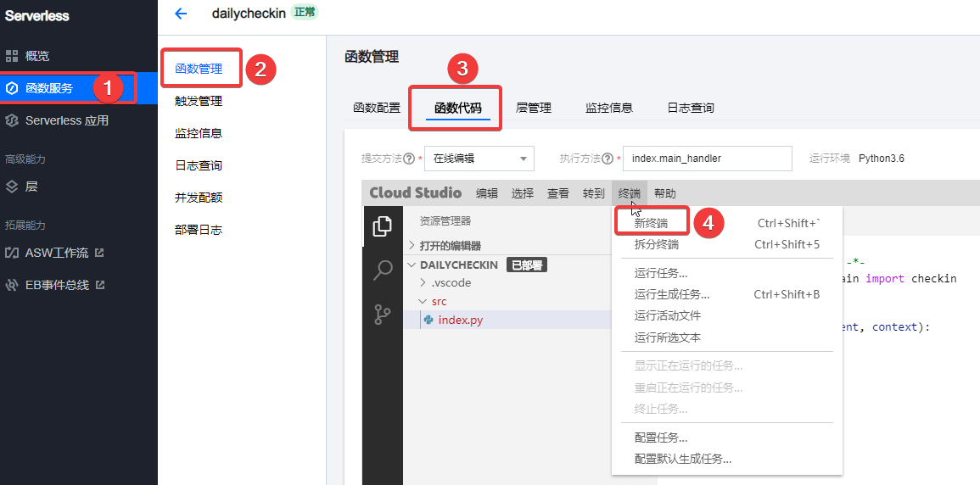Click the external link icon beside ASW工作流
The image size is (980, 485).
click(98, 253)
